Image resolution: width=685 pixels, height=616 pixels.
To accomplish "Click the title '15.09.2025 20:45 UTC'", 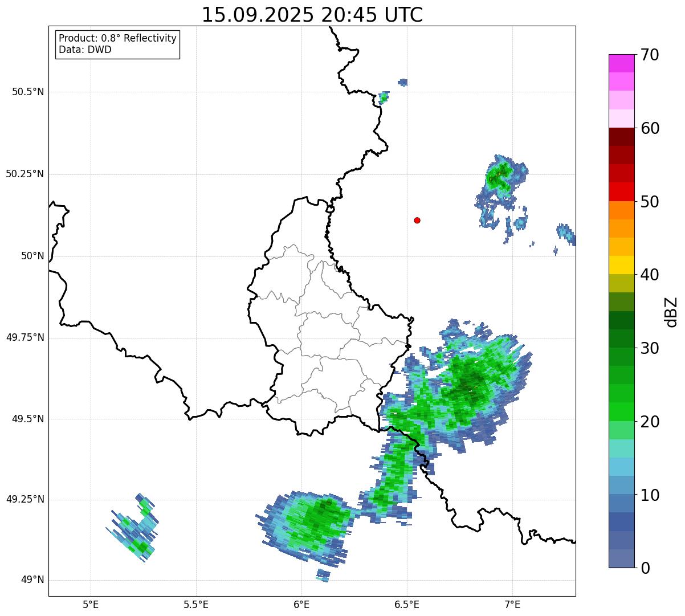I will tap(312, 15).
